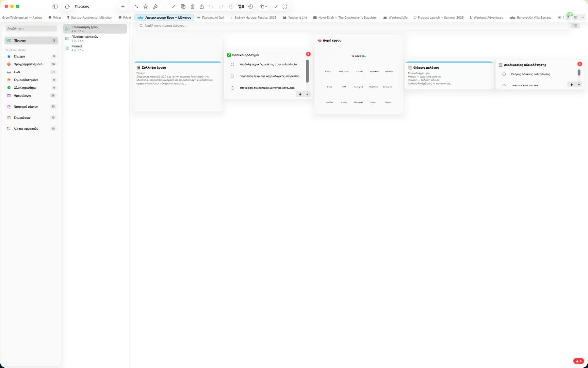The image size is (588, 368).
Task: Click scrollbar in Βασικά ορόσημα card
Action: coord(307,71)
